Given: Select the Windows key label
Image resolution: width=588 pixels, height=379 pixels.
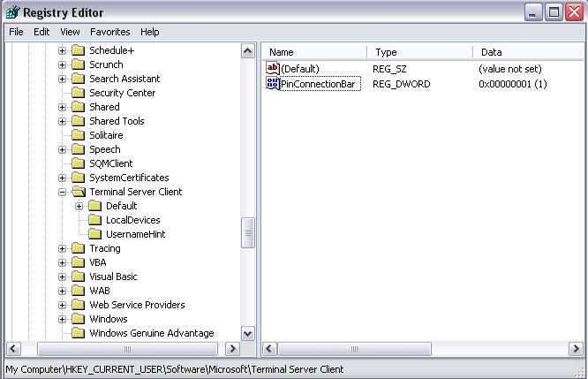Looking at the screenshot, I should [x=109, y=319].
